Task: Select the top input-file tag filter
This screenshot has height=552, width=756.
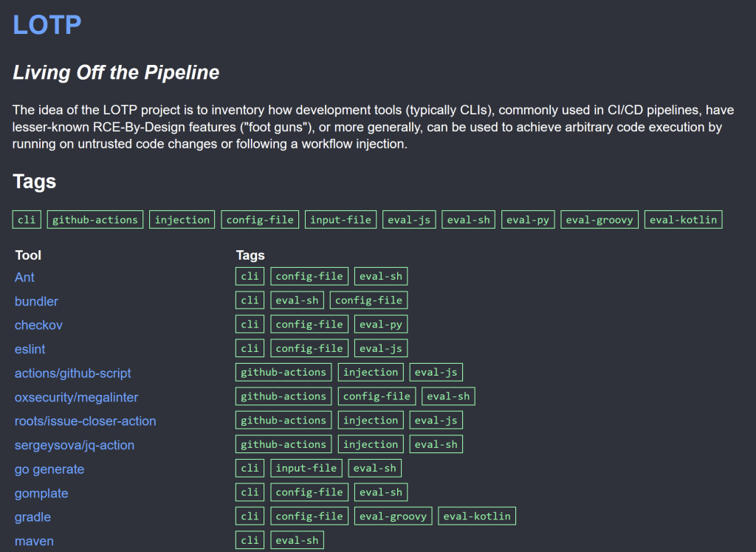Action: click(x=341, y=220)
